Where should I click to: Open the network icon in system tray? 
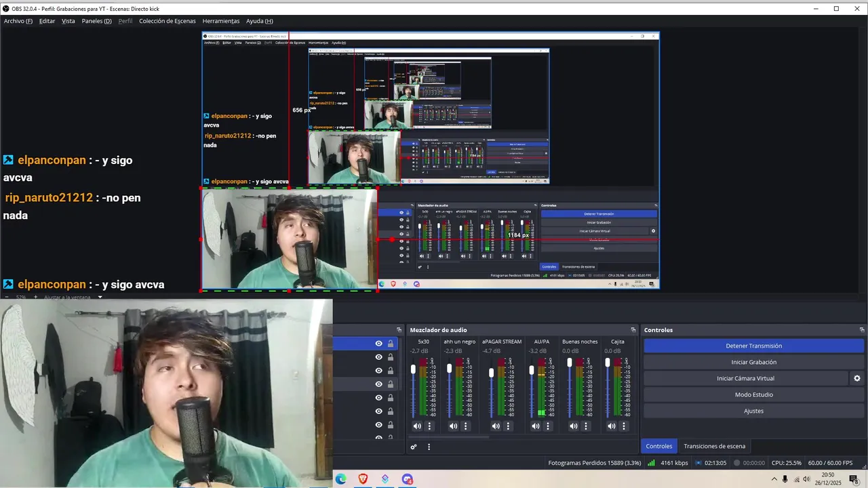(x=795, y=479)
